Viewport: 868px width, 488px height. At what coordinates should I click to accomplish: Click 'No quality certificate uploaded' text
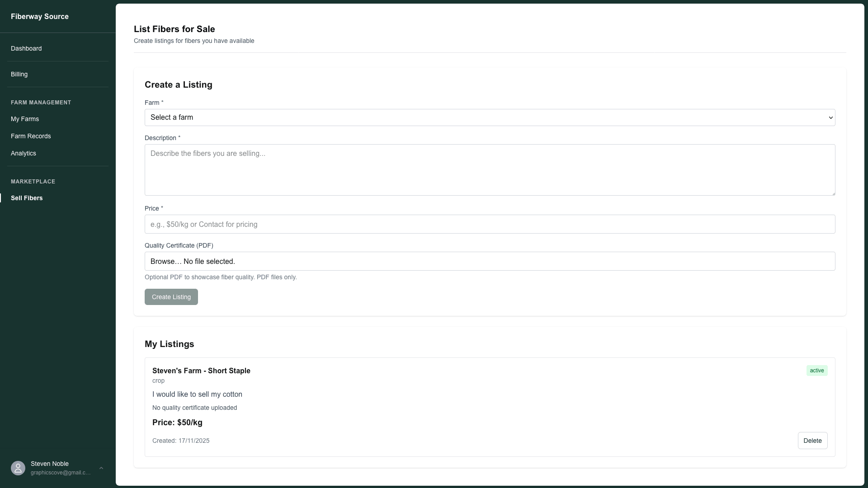pos(194,408)
